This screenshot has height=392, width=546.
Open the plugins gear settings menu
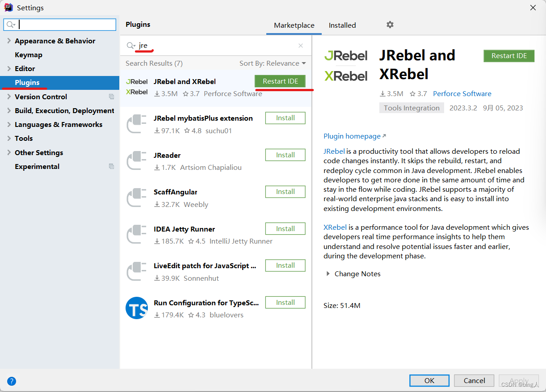[390, 25]
